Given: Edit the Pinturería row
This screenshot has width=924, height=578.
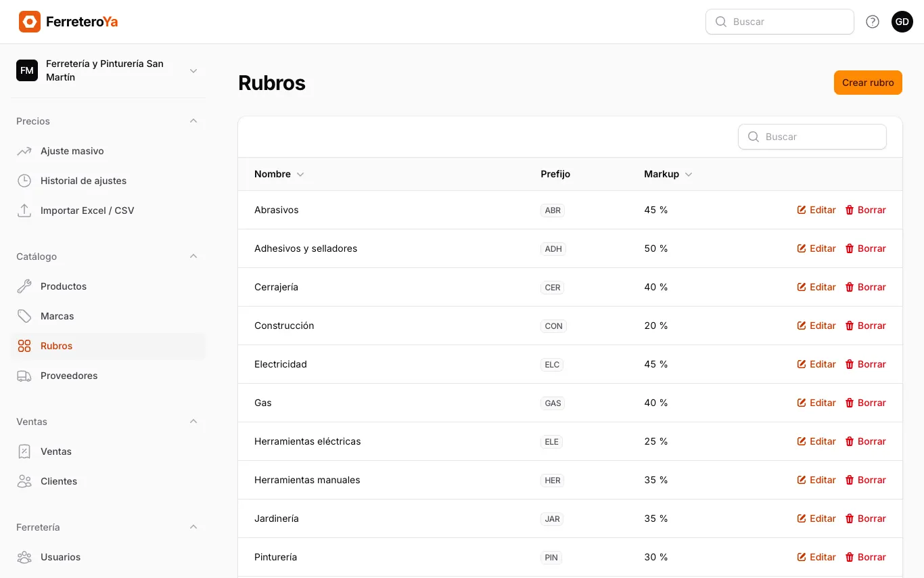Looking at the screenshot, I should tap(816, 557).
